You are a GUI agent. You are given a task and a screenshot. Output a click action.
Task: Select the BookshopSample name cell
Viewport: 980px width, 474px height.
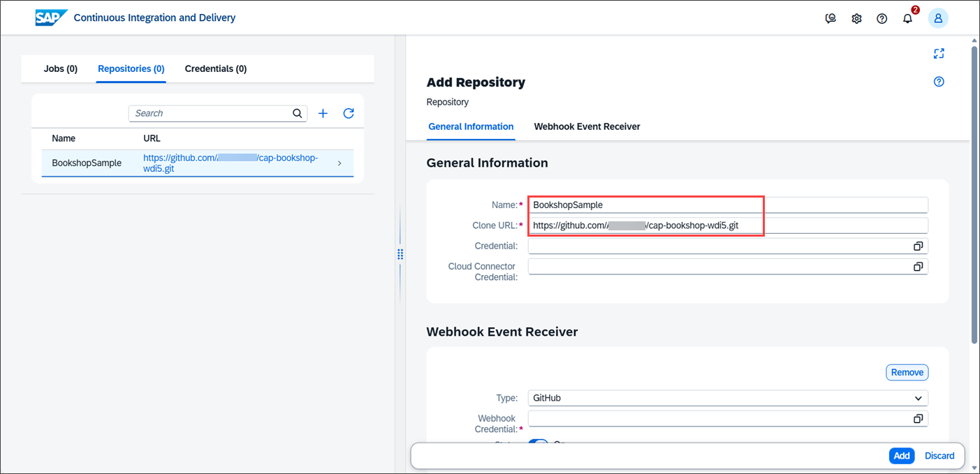click(87, 163)
